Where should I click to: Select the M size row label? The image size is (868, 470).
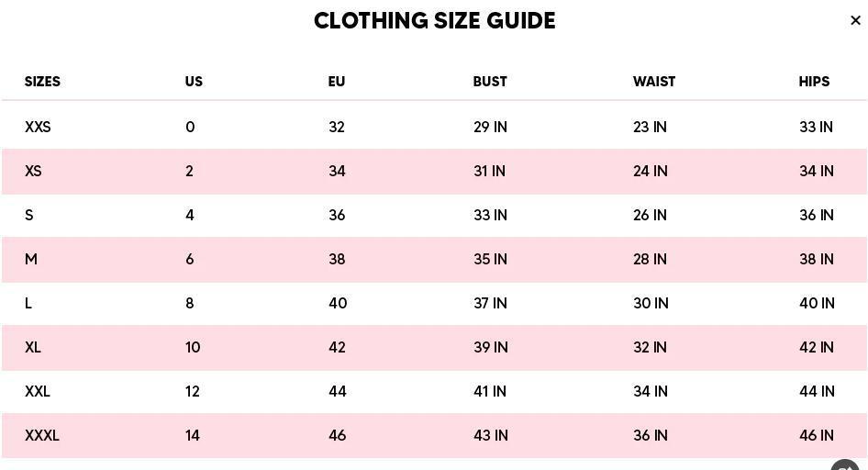point(31,259)
